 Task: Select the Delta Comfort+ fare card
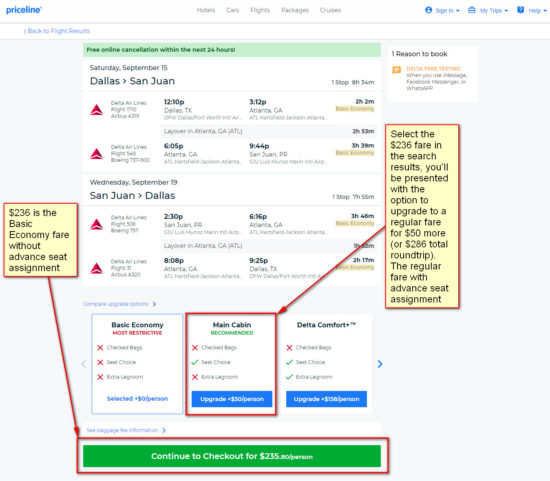(326, 364)
